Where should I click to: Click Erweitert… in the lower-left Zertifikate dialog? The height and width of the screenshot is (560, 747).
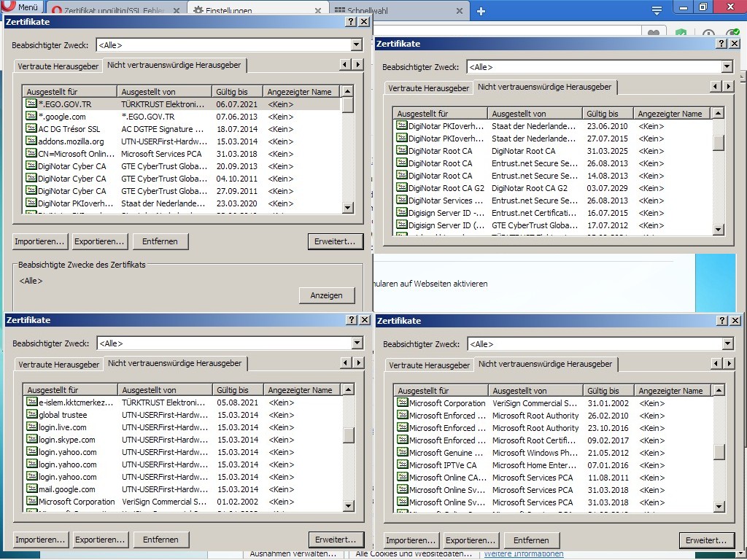point(336,540)
